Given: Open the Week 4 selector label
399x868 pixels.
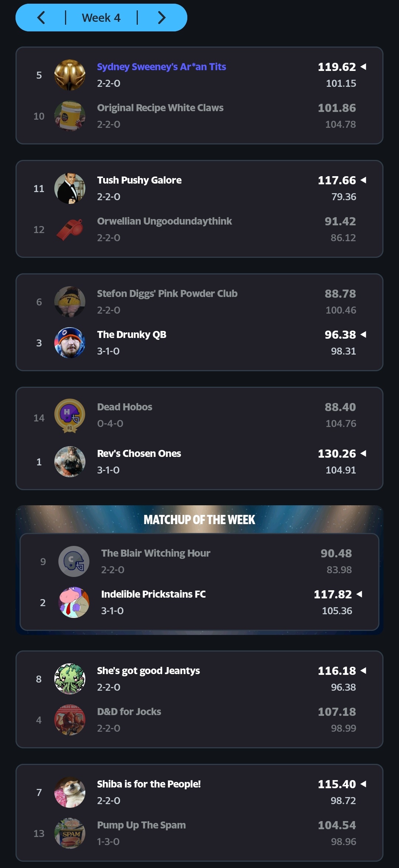Looking at the screenshot, I should click(101, 18).
